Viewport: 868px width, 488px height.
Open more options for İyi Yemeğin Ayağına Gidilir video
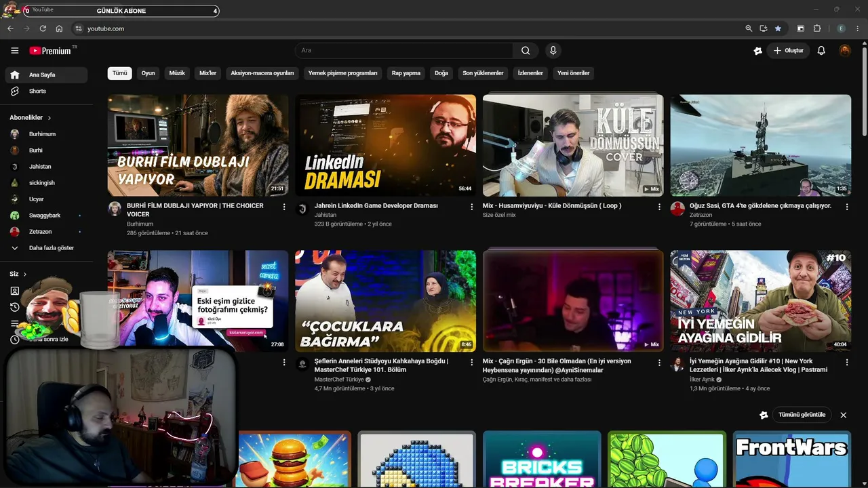point(847,363)
